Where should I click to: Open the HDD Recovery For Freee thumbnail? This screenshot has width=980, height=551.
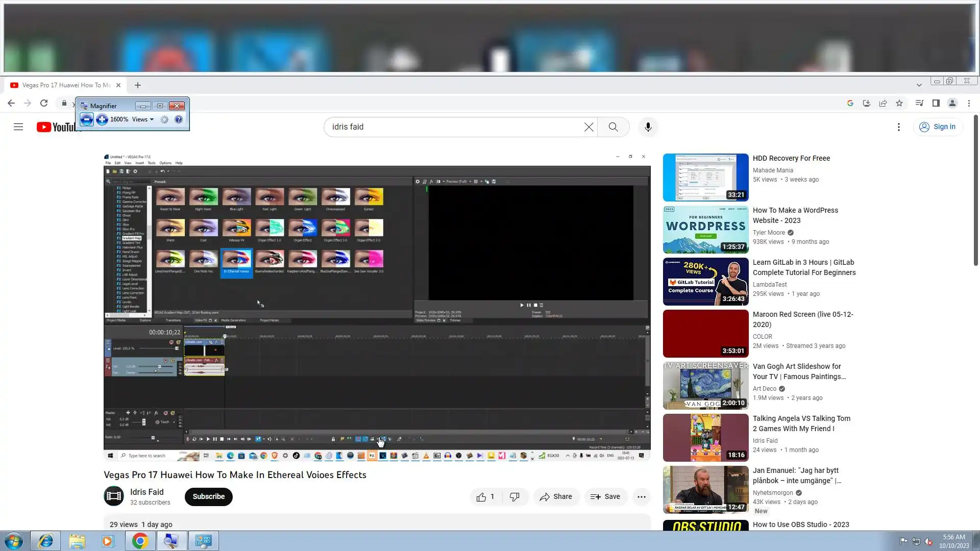(705, 177)
